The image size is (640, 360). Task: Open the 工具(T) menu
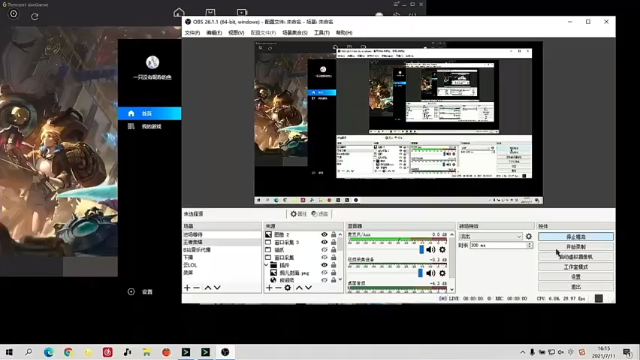[x=322, y=33]
